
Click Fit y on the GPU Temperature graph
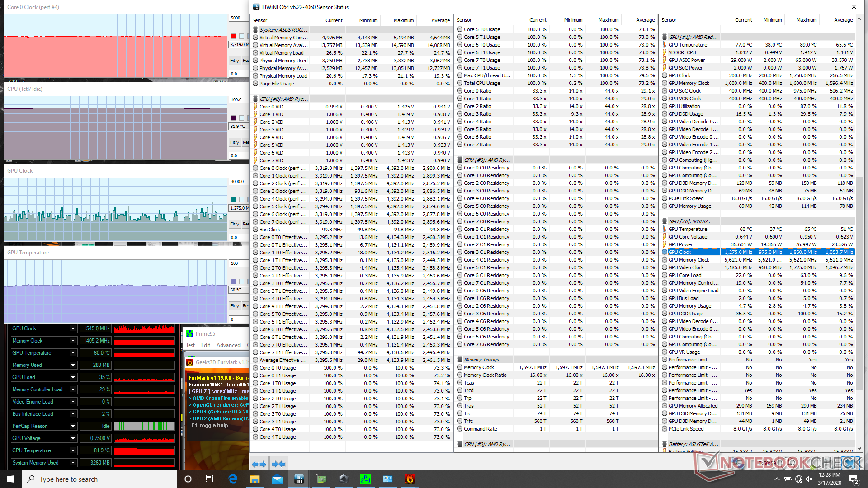pos(234,306)
